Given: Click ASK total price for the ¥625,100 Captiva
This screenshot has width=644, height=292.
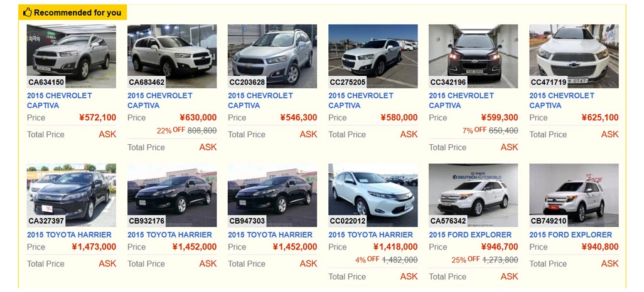Looking at the screenshot, I should (609, 134).
